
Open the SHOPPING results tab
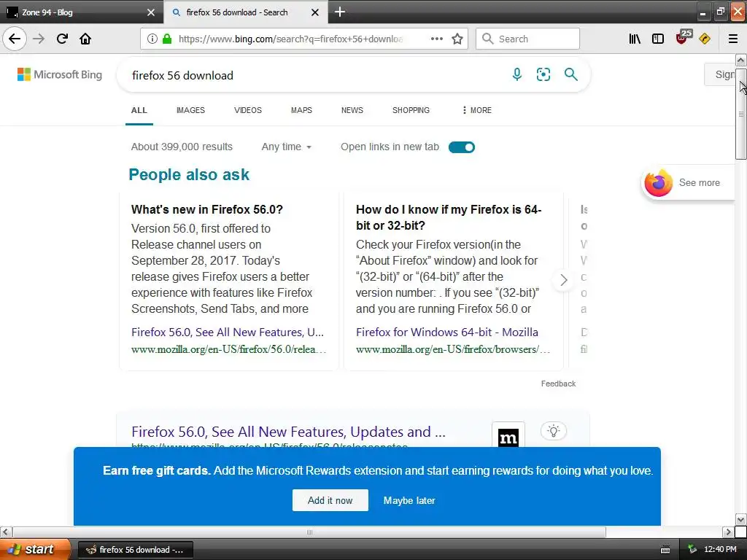(411, 111)
